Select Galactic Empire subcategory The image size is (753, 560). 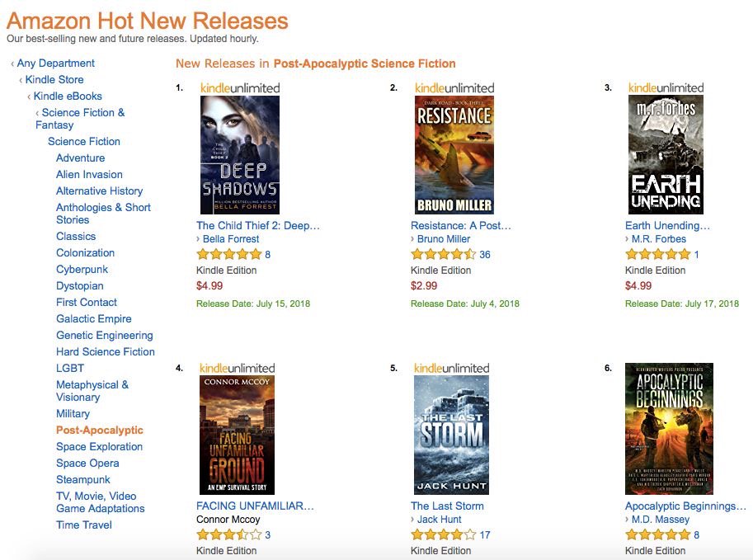coord(94,318)
